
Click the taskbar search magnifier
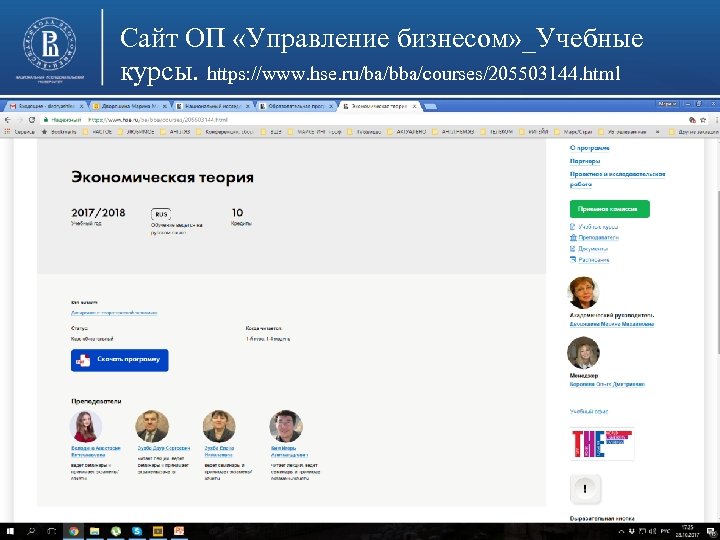coord(31,532)
